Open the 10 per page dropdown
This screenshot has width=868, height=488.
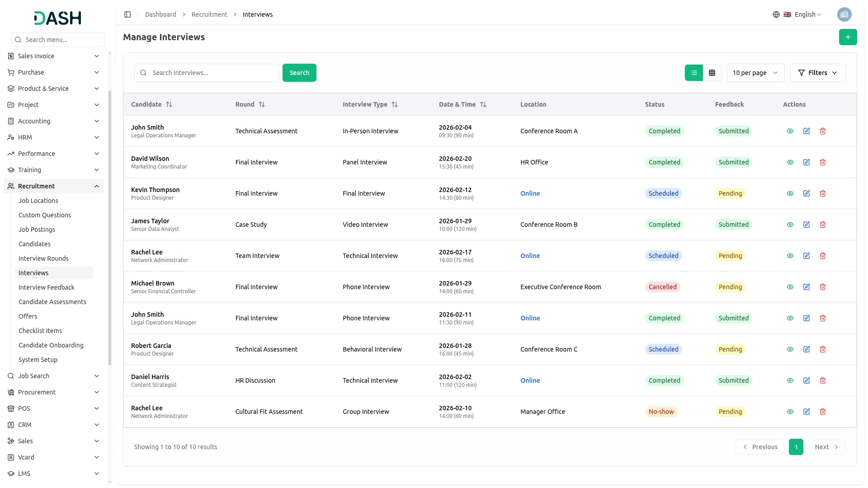tap(755, 73)
